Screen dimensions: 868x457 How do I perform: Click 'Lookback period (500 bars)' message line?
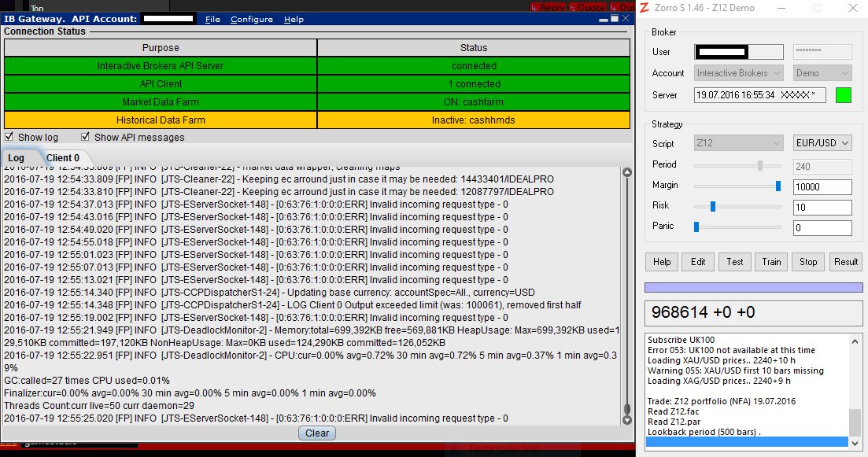click(704, 432)
